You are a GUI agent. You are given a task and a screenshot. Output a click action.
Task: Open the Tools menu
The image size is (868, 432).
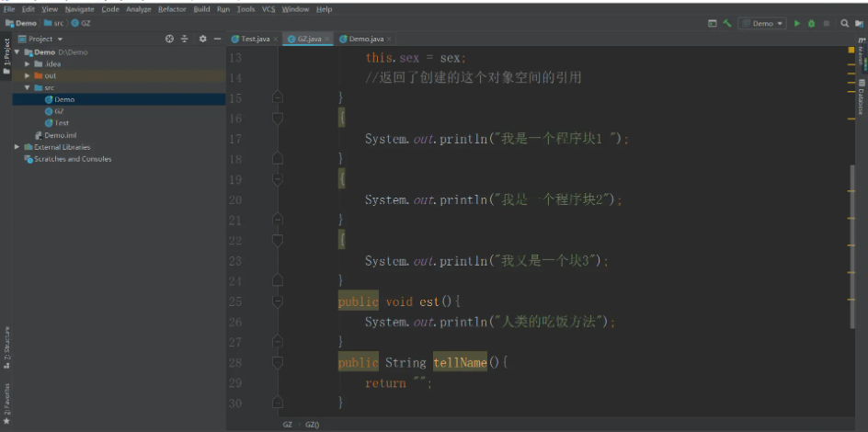(x=246, y=9)
